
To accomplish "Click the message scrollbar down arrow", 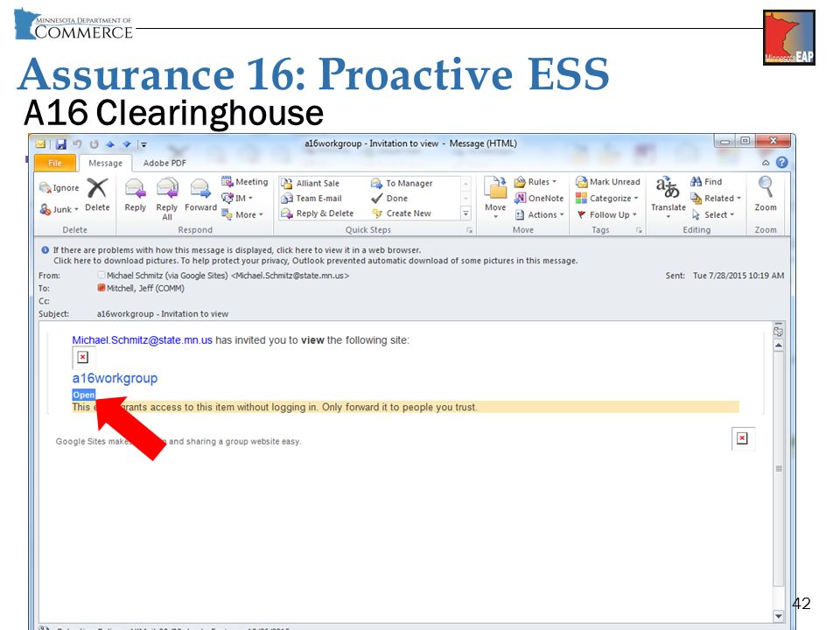I will point(779,616).
